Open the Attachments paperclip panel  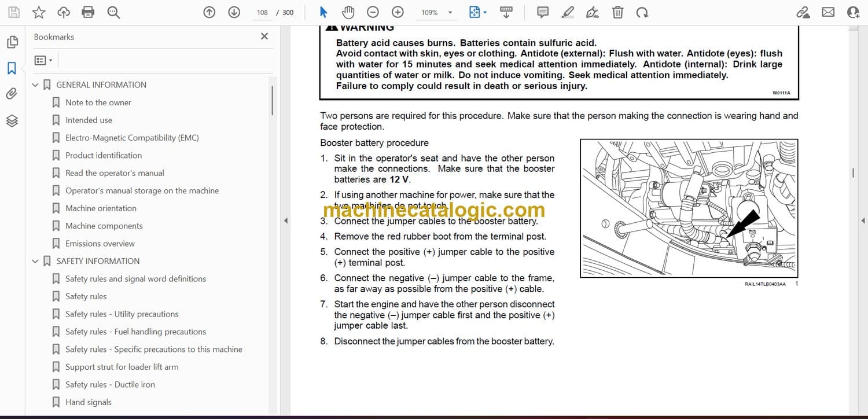tap(12, 94)
